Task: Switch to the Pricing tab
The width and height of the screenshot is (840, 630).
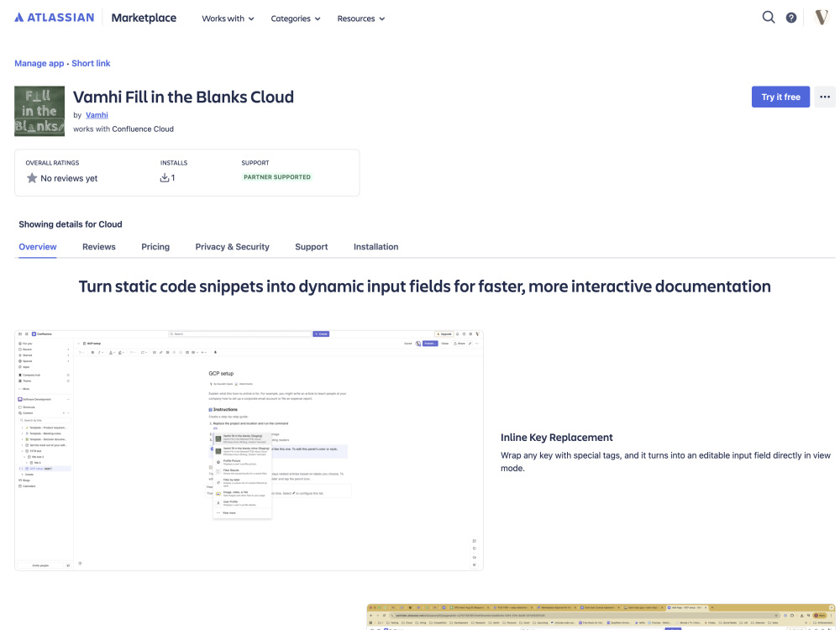Action: click(155, 246)
